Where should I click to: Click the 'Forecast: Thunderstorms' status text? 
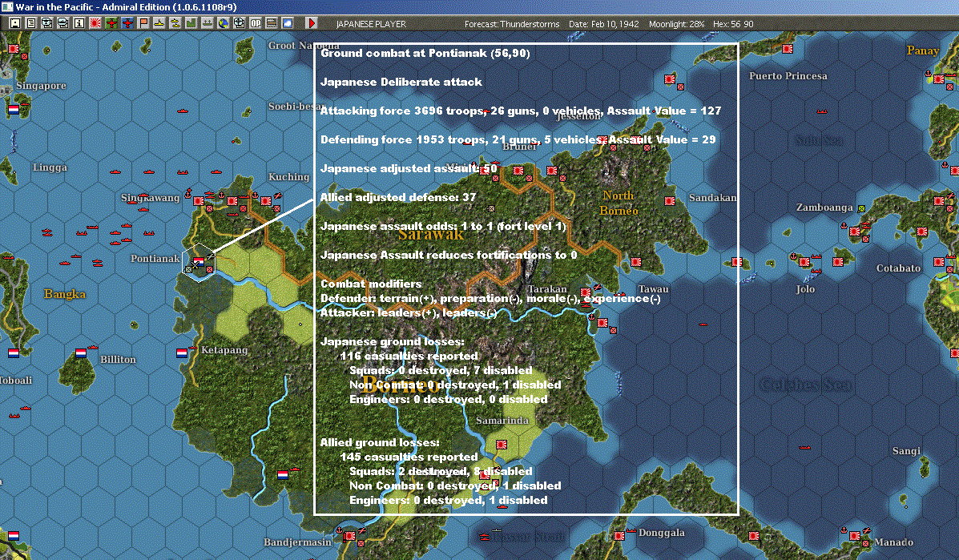[x=512, y=24]
